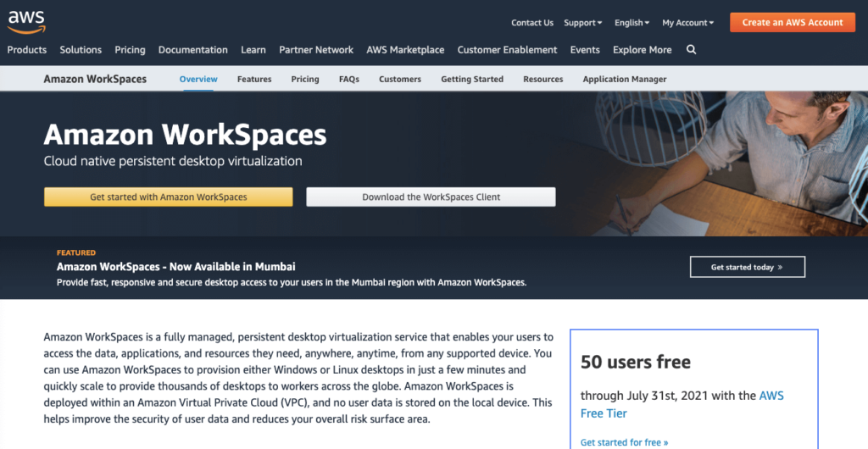Select the Overview tab
The width and height of the screenshot is (868, 449).
pos(198,79)
